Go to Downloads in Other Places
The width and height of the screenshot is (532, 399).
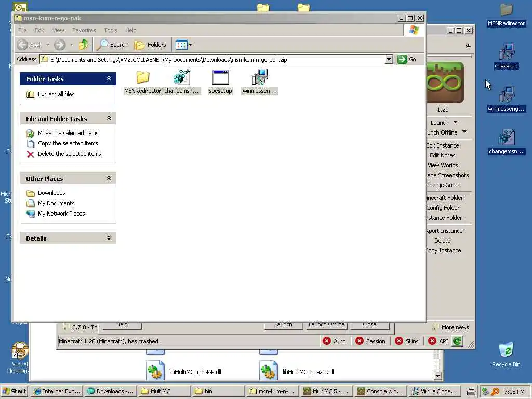(51, 193)
